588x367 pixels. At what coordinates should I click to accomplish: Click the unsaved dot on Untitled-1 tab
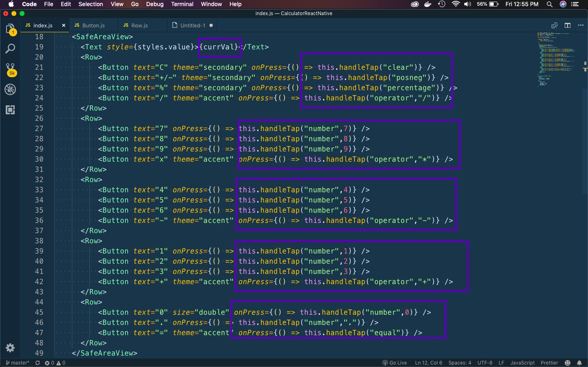(x=211, y=25)
